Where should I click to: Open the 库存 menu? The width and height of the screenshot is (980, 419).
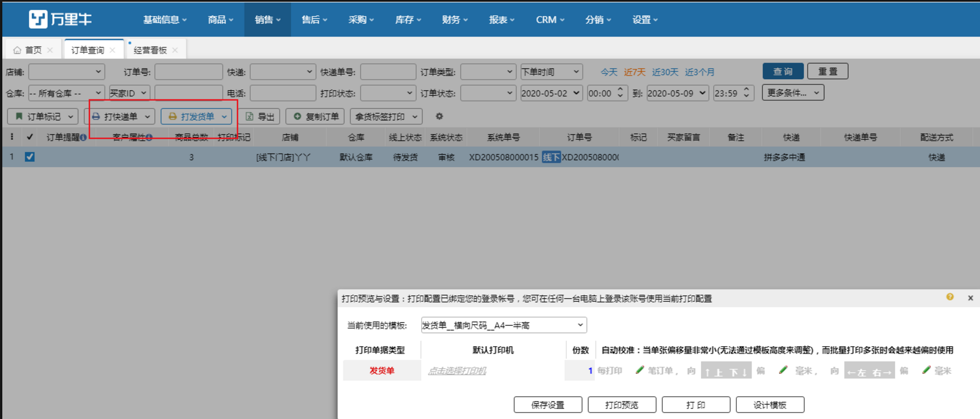[408, 20]
